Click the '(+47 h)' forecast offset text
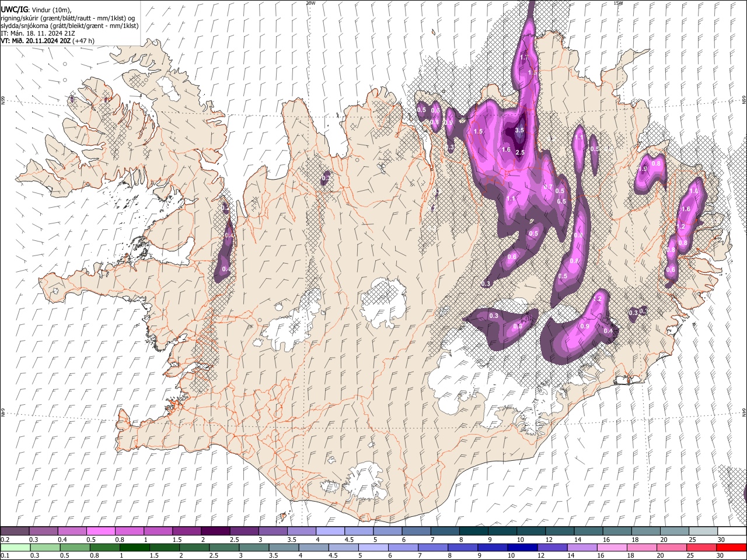The height and width of the screenshot is (560, 747). [82, 41]
